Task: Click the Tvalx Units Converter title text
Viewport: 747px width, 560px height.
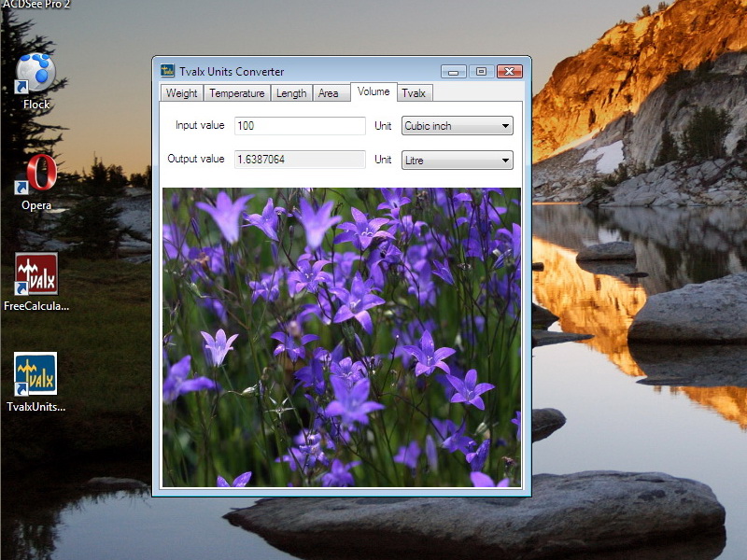Action: pyautogui.click(x=232, y=71)
